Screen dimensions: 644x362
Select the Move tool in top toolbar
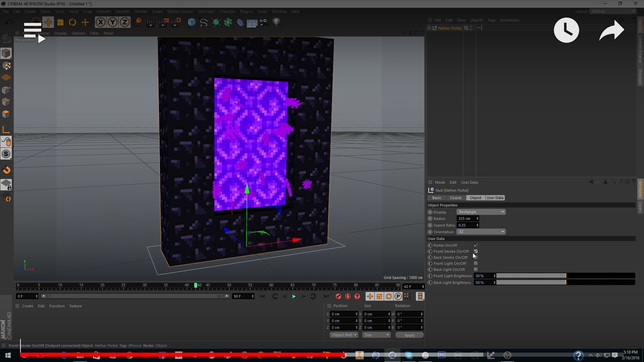click(x=48, y=22)
